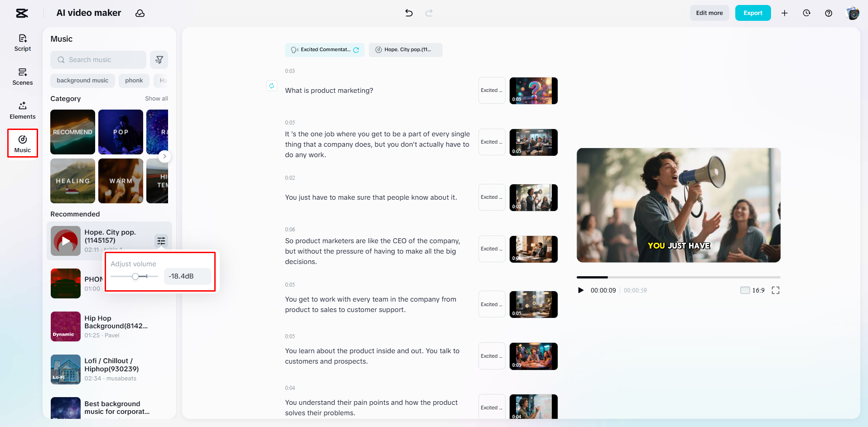Open the Scenes panel
This screenshot has height=427, width=868.
point(23,77)
